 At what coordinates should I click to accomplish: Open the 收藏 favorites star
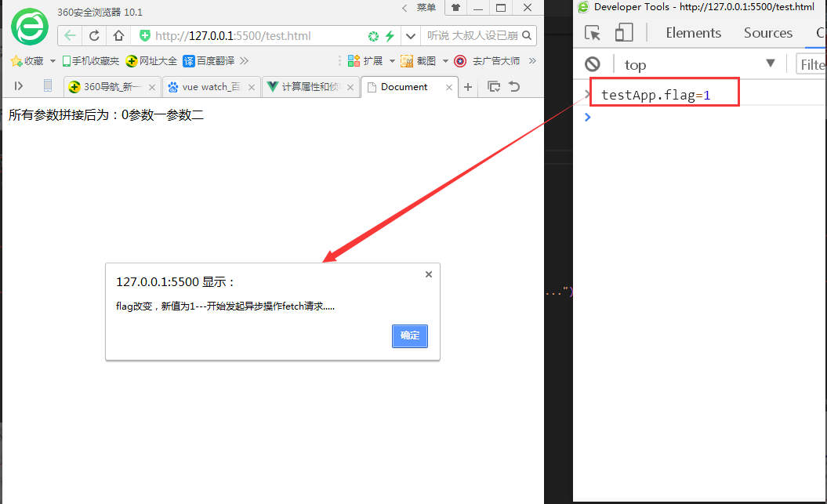27,61
